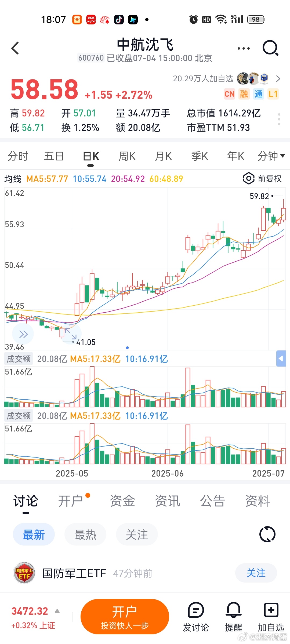Open the search magnifier icon
Screen dimensions: 290x644
point(270,48)
